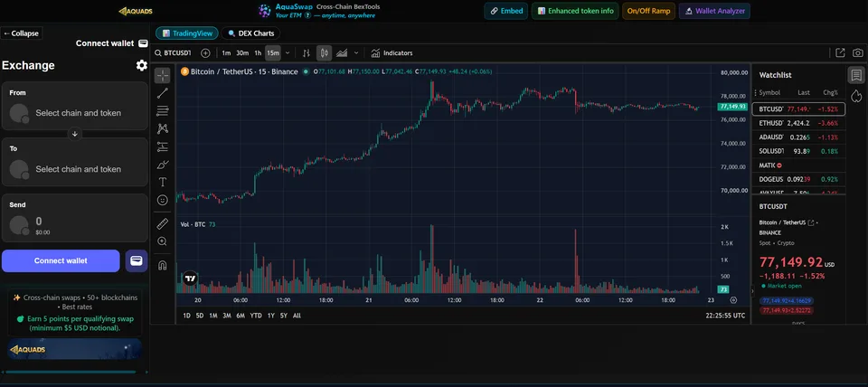Image resolution: width=868 pixels, height=387 pixels.
Task: Switch to the TradingView tab
Action: [x=187, y=33]
